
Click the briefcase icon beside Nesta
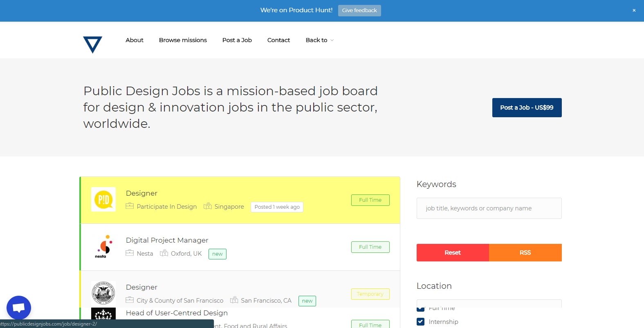click(x=129, y=253)
